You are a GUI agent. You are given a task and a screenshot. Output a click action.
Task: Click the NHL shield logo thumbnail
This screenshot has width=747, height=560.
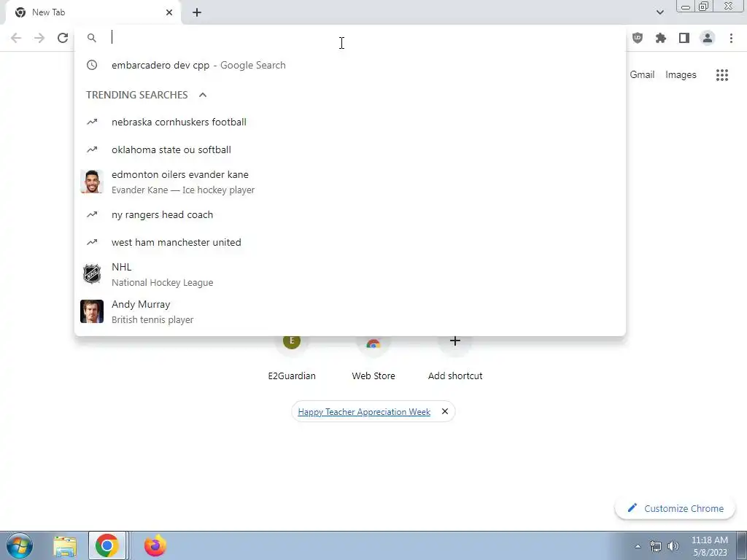pyautogui.click(x=92, y=274)
